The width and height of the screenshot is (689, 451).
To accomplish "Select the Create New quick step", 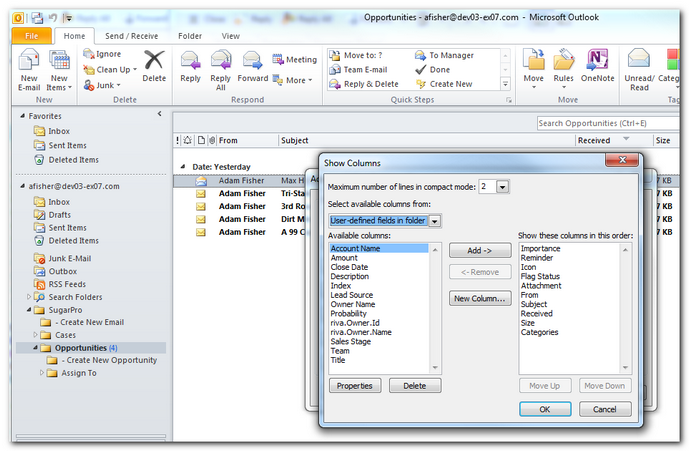I will (x=444, y=84).
